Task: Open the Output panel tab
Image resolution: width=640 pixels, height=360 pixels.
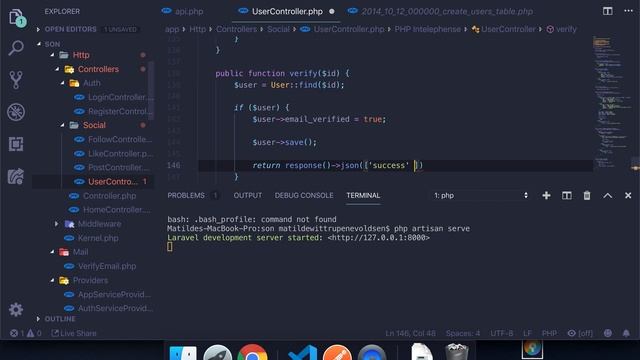Action: point(248,196)
